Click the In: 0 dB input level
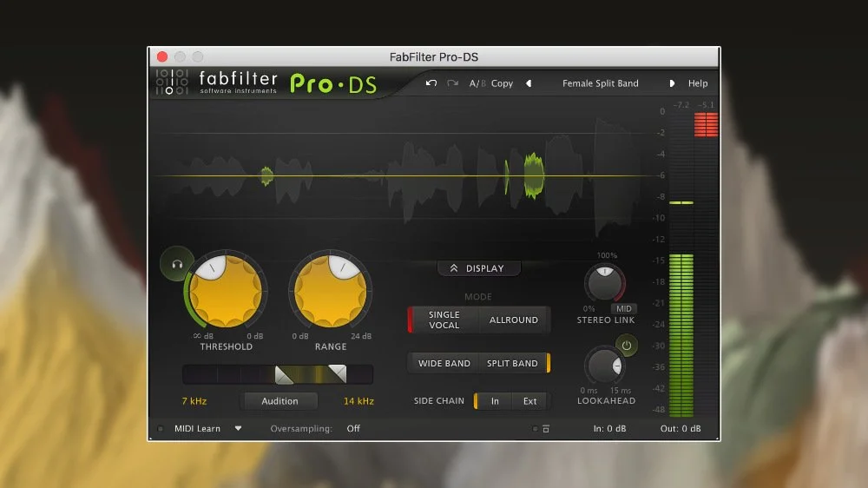 click(x=609, y=429)
